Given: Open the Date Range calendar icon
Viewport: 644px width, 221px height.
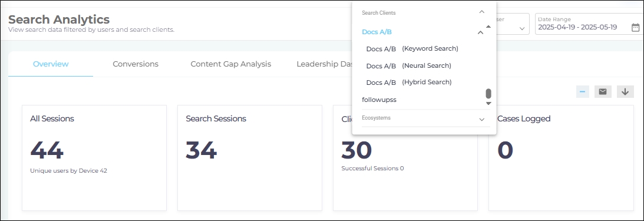Looking at the screenshot, I should 635,28.
